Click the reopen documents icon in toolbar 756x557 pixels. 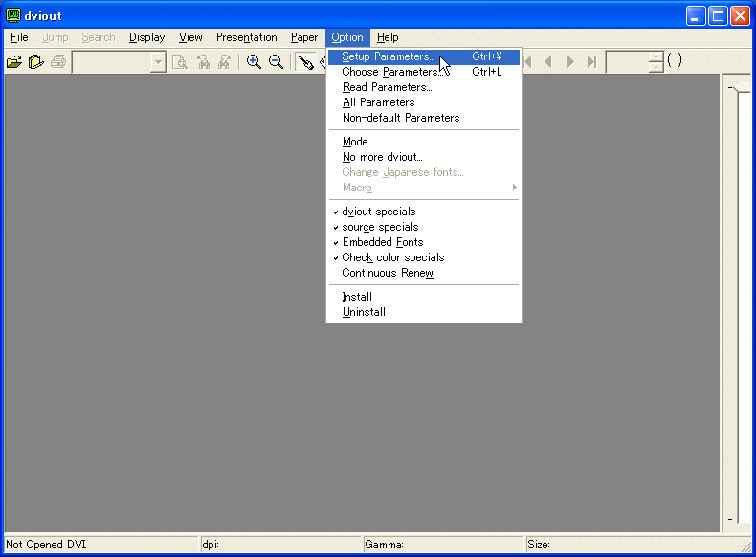35,62
